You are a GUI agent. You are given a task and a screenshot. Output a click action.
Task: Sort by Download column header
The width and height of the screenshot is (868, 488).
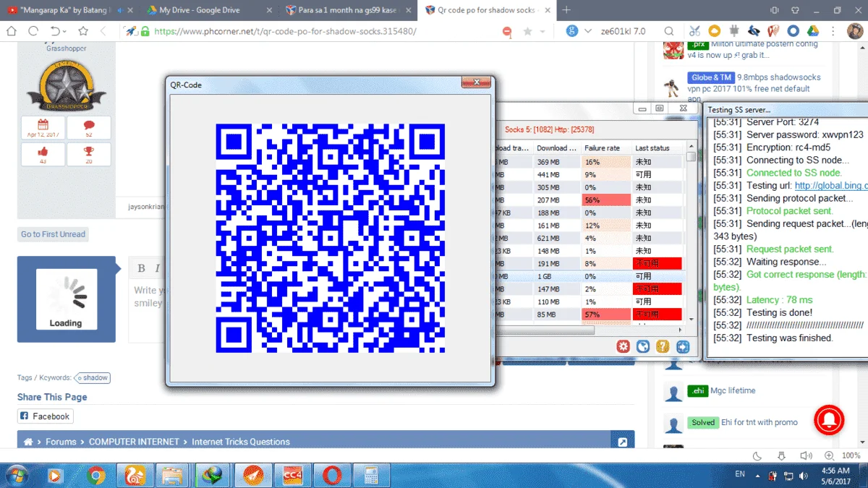tap(557, 148)
